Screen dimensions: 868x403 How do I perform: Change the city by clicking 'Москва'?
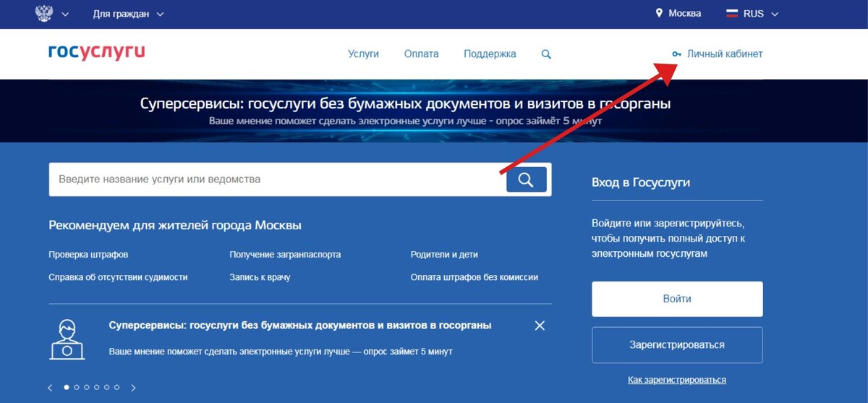[x=684, y=14]
